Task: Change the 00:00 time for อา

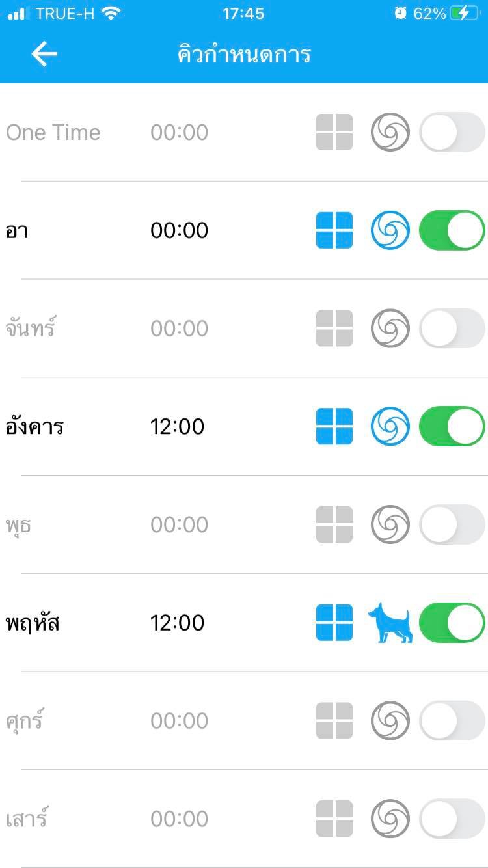Action: (x=179, y=230)
